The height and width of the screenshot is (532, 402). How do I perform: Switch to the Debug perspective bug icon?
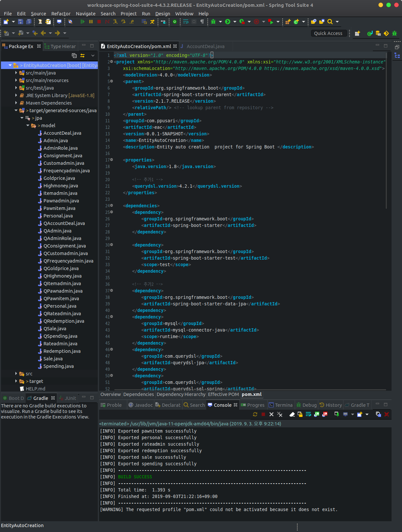[x=394, y=33]
